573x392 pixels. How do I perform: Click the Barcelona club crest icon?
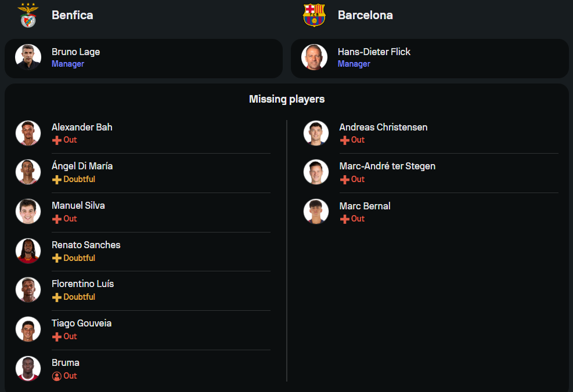pyautogui.click(x=314, y=15)
